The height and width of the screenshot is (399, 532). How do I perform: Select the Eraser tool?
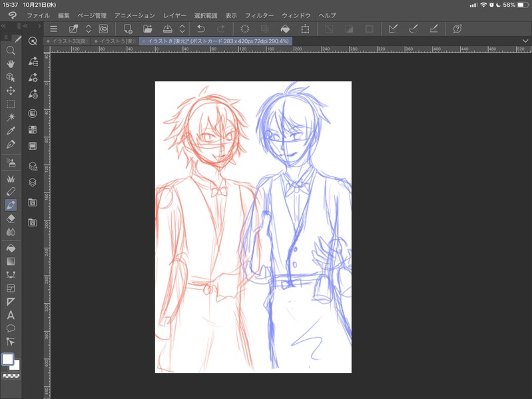[x=11, y=218]
